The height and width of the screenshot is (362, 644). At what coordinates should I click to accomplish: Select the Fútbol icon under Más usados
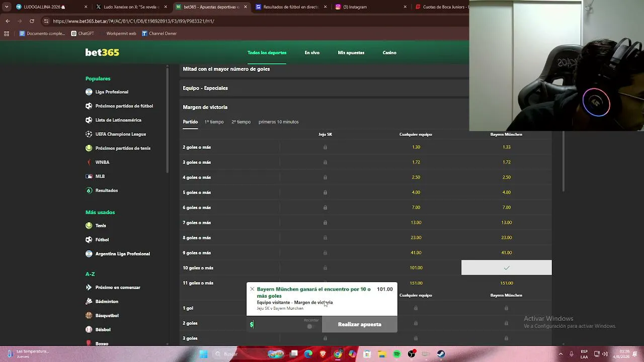(89, 240)
